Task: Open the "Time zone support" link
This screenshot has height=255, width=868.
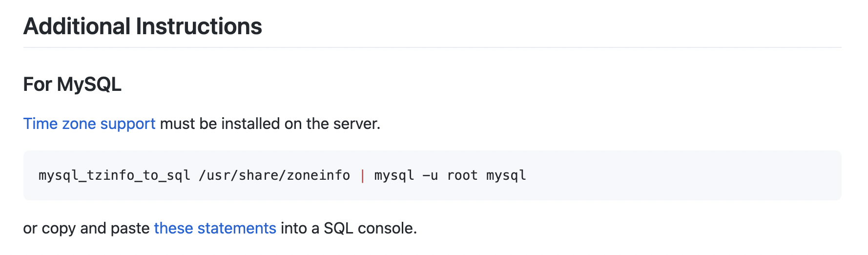Action: point(89,124)
